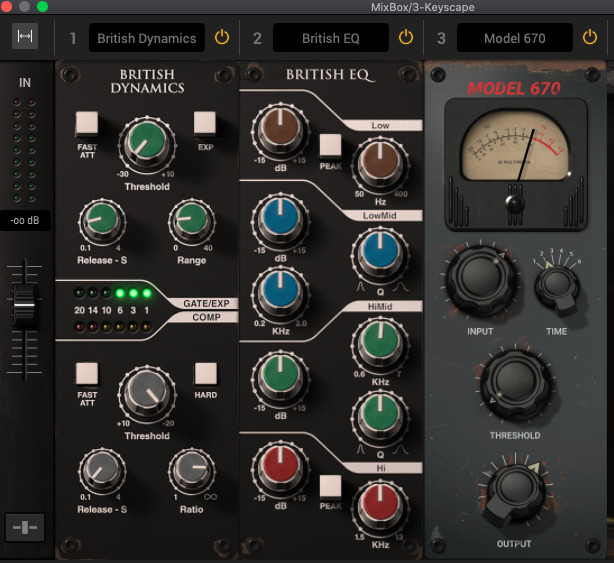The height and width of the screenshot is (563, 614).
Task: Open the British EQ slot selector
Action: [x=330, y=38]
